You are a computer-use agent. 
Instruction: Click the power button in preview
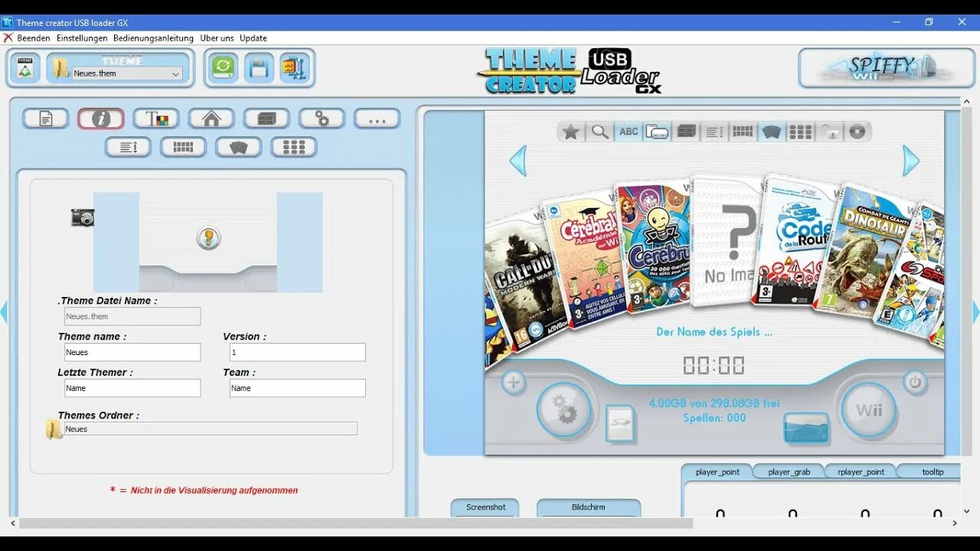pyautogui.click(x=915, y=383)
